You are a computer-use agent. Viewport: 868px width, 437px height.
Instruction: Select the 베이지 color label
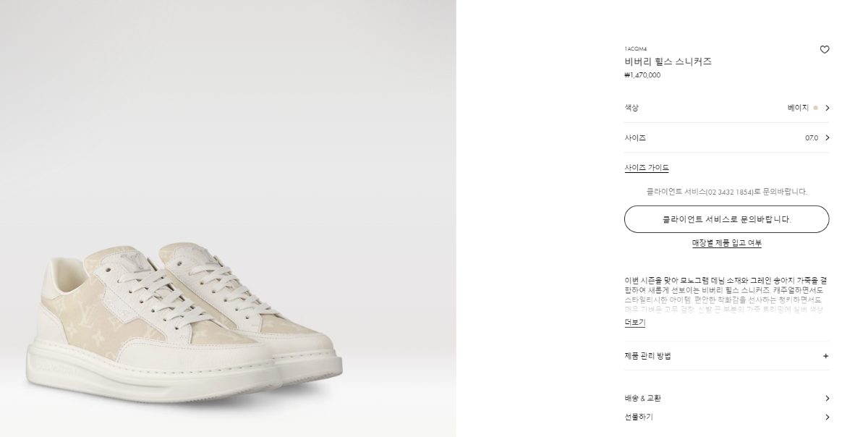click(798, 108)
